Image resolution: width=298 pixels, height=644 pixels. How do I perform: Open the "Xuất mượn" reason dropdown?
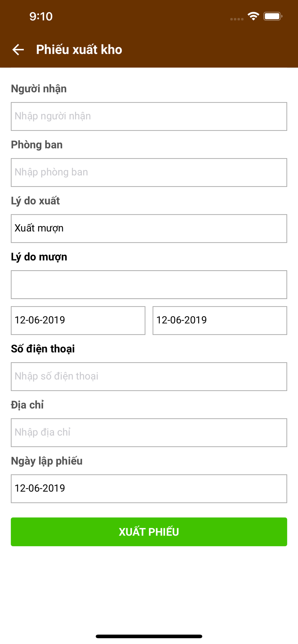tap(149, 228)
